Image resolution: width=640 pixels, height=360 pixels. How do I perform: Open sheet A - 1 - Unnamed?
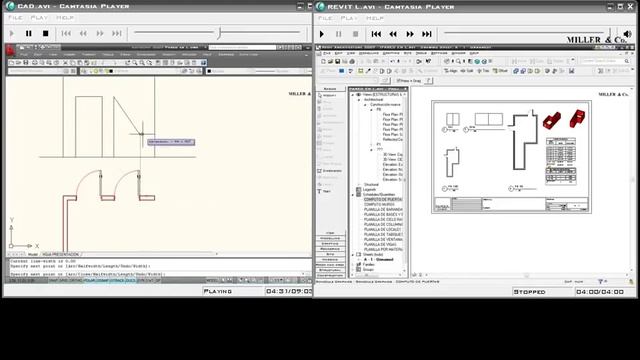click(x=378, y=260)
